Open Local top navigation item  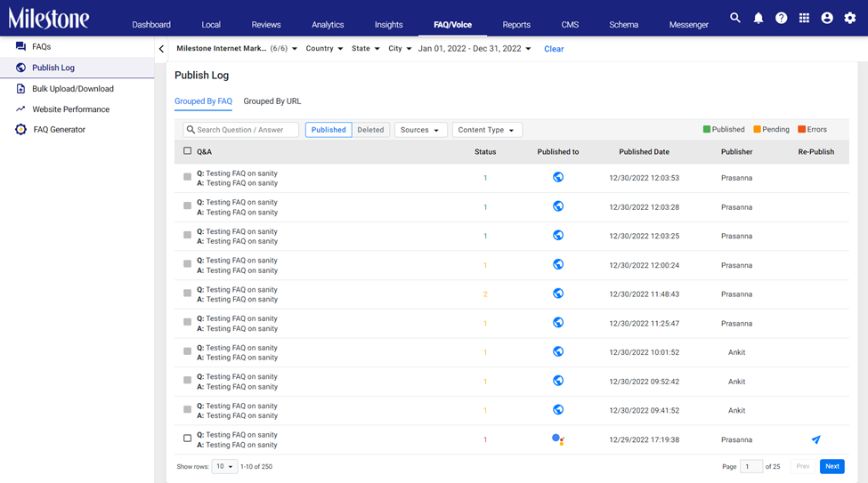click(x=211, y=24)
